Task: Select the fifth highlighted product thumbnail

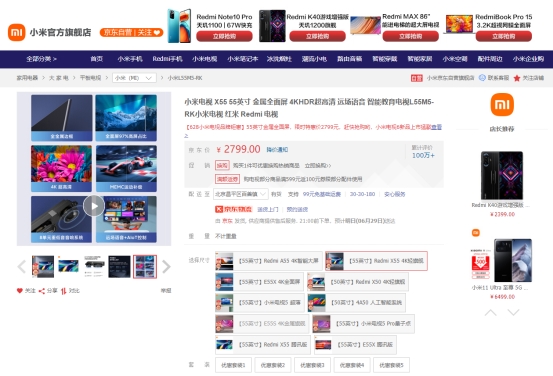Action: pos(145,267)
